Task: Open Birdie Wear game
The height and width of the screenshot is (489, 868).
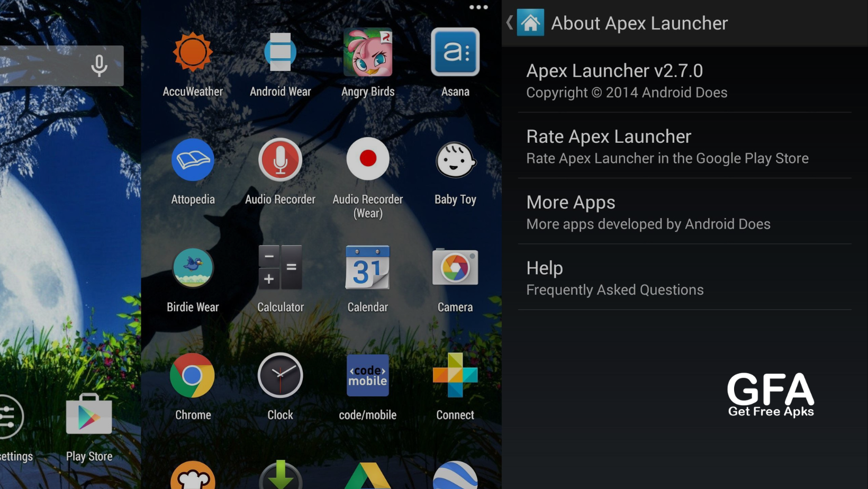Action: 193,268
